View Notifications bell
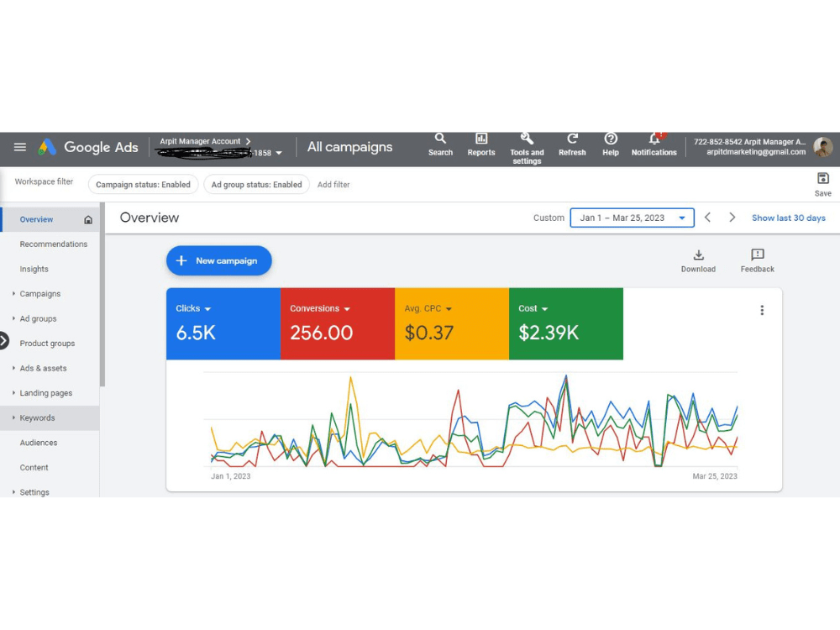Screen dimensions: 840x630 pos(654,144)
